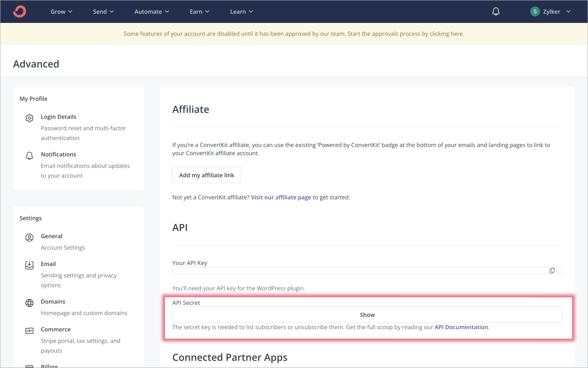Click the General account icon
The image size is (588, 368).
point(29,238)
